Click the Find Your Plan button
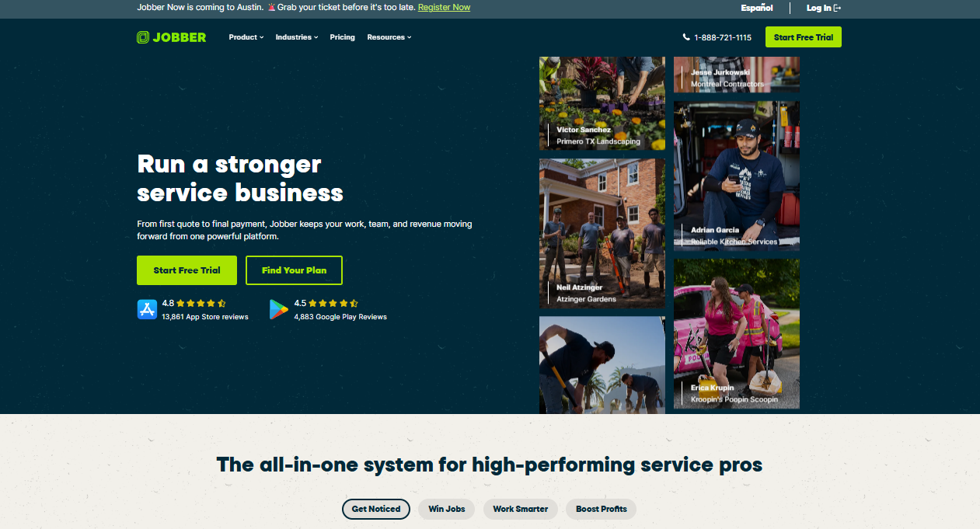Viewport: 980px width, 529px height. pyautogui.click(x=294, y=270)
